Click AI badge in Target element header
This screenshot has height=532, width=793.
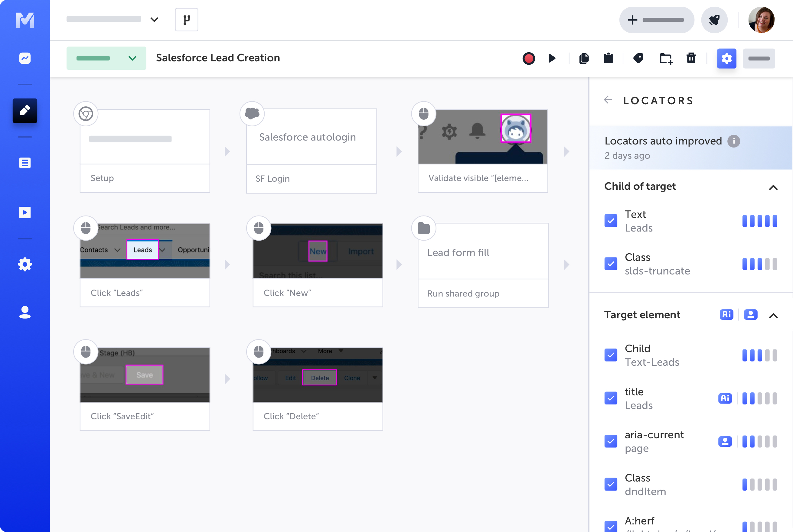pyautogui.click(x=726, y=315)
